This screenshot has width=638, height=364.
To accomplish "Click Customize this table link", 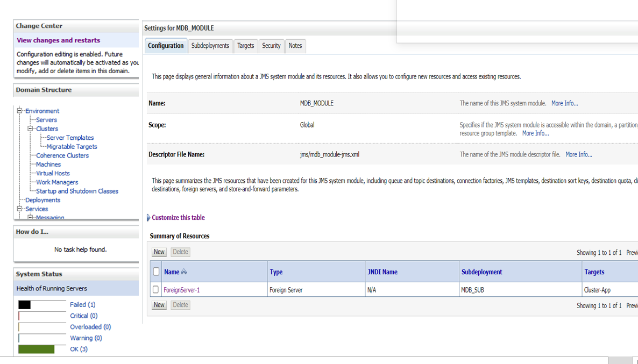I will pos(178,218).
